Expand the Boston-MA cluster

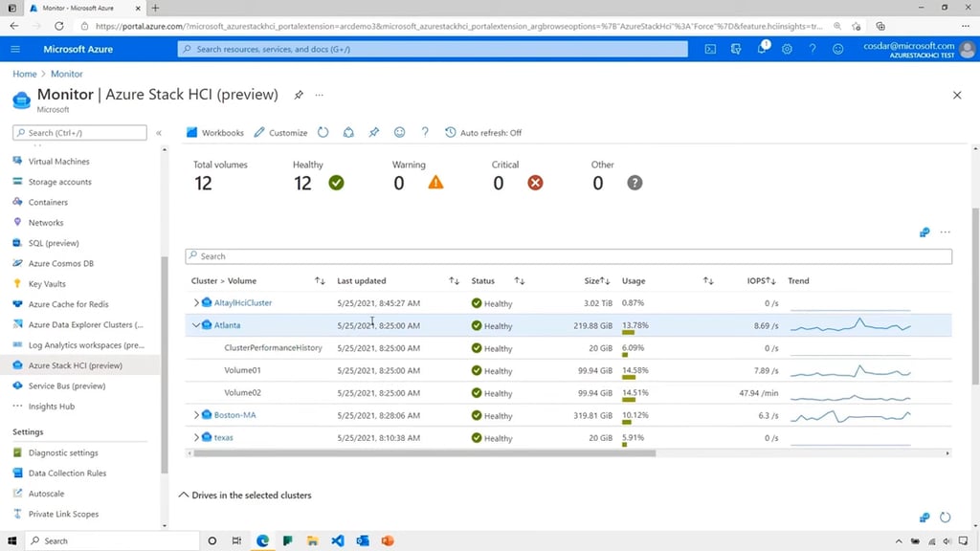point(195,415)
